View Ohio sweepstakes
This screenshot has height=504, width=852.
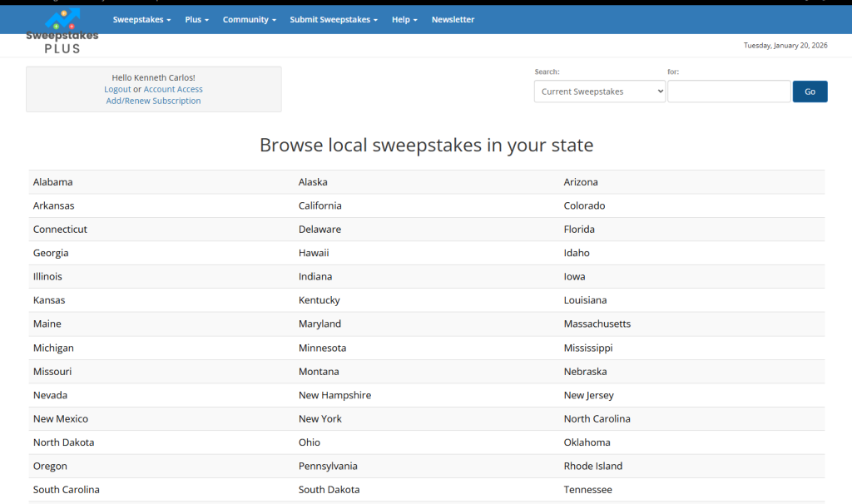[309, 442]
